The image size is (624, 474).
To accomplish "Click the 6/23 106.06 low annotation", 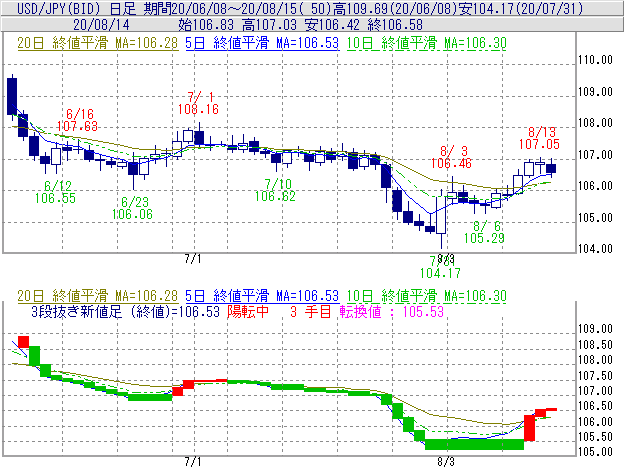I will point(133,208).
